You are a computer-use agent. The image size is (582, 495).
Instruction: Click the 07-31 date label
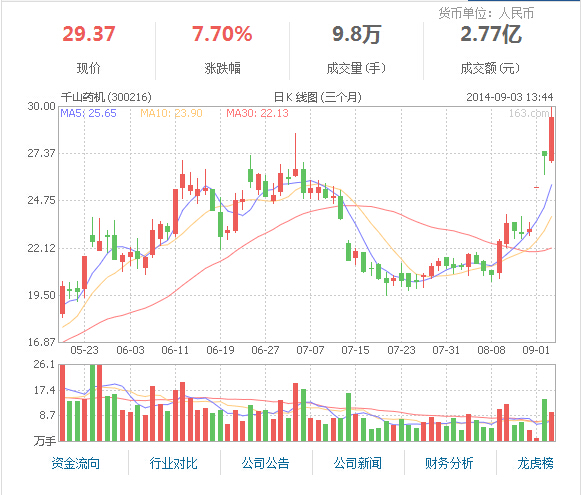coord(446,350)
